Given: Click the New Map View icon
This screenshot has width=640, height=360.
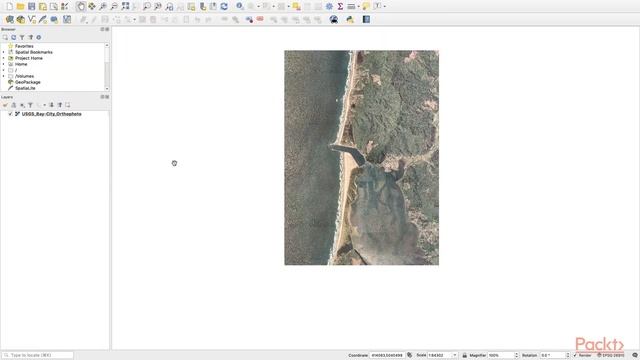Looking at the screenshot, I should (191, 7).
